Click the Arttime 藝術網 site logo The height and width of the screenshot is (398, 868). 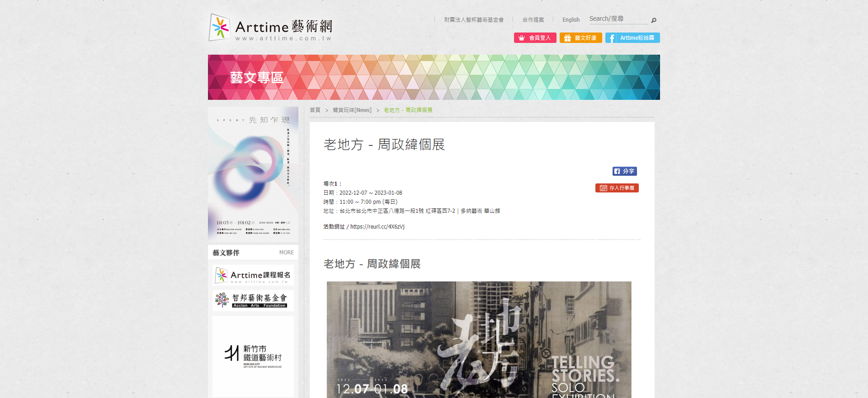pyautogui.click(x=270, y=28)
